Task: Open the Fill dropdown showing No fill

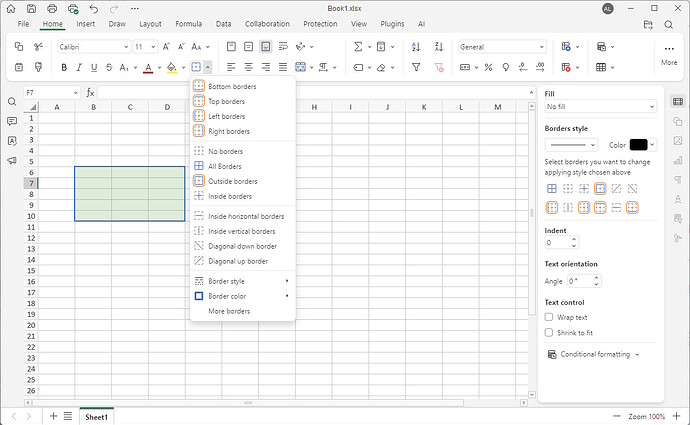Action: click(599, 106)
